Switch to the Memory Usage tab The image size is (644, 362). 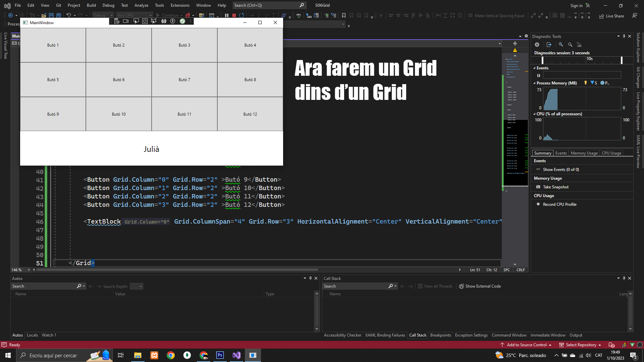584,153
